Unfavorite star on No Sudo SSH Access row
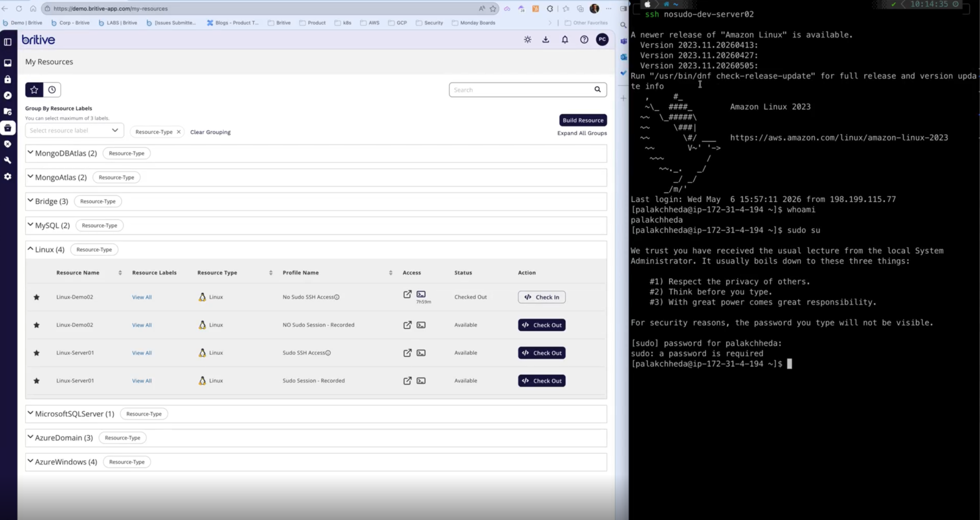The image size is (980, 520). [x=36, y=297]
